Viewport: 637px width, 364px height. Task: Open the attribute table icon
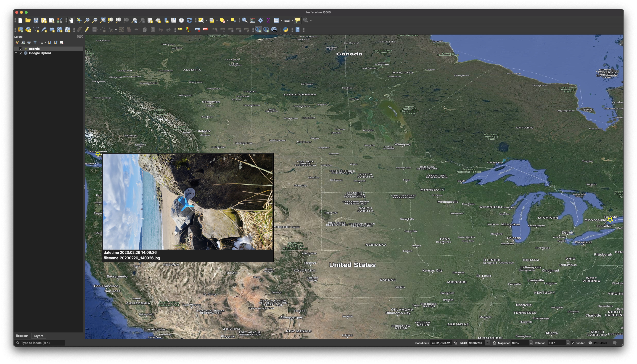click(276, 21)
